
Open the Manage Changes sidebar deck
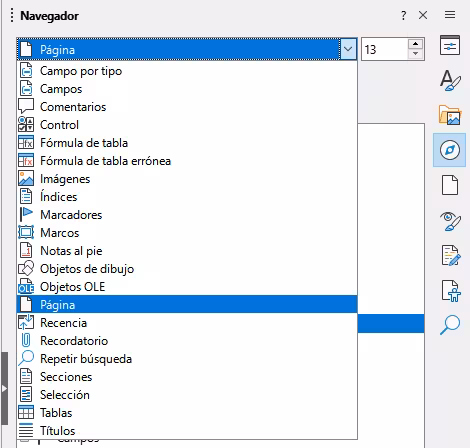tap(451, 256)
